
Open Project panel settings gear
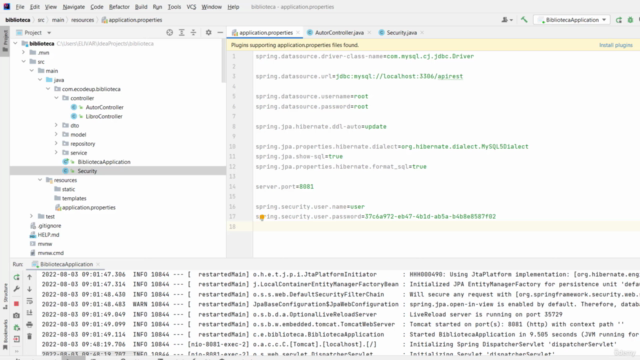pyautogui.click(x=209, y=32)
